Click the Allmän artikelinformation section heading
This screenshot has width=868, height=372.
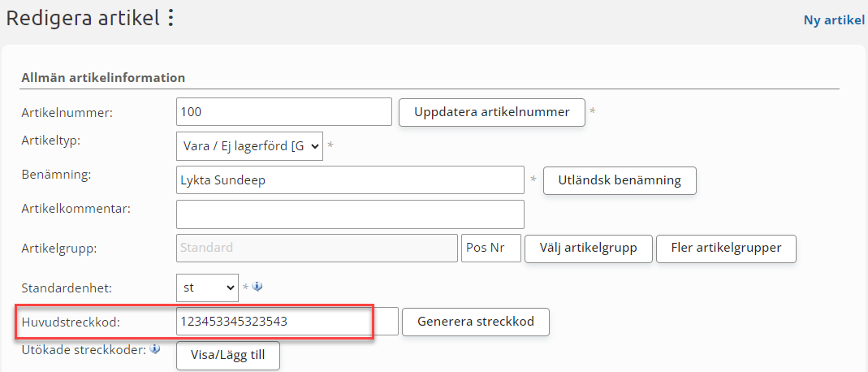coord(103,78)
